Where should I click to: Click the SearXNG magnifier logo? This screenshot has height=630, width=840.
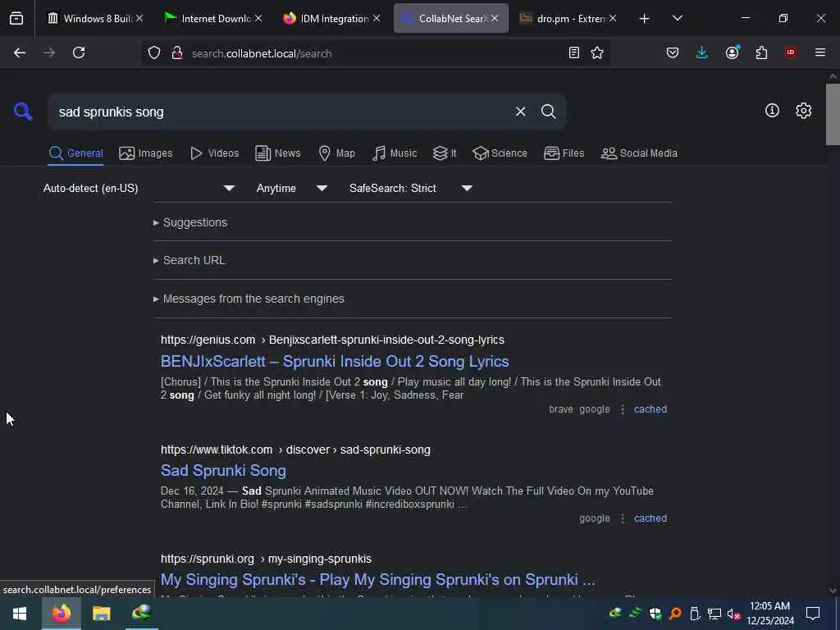[x=23, y=112]
